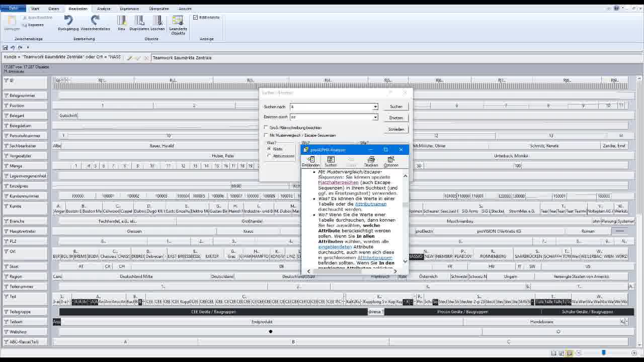Click the Rückgängig undo icon
The width and height of the screenshot is (644, 362).
point(68,20)
